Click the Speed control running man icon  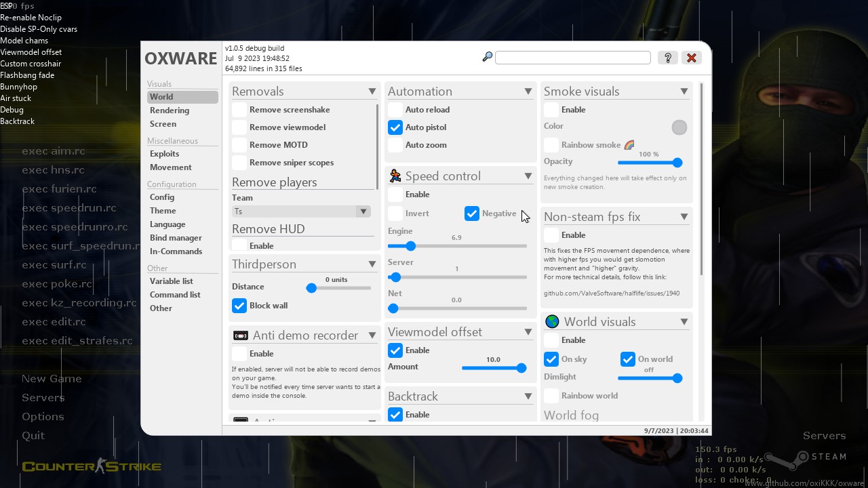(x=395, y=176)
